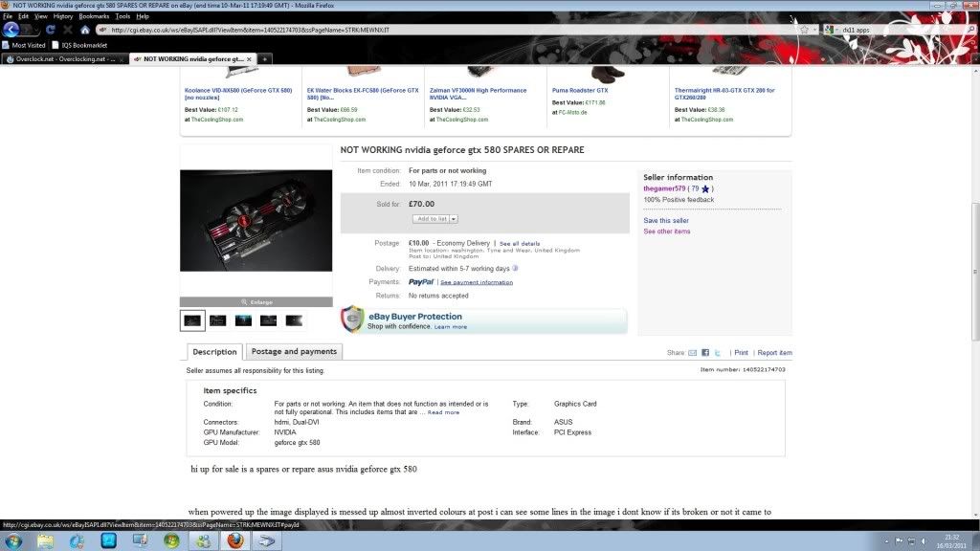Open Puma Roadster GTX link
Image resolution: width=980 pixels, height=551 pixels.
pos(580,91)
